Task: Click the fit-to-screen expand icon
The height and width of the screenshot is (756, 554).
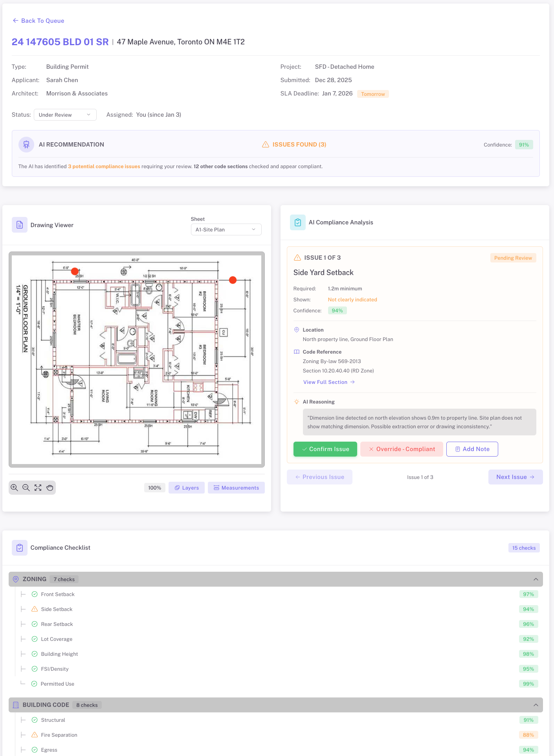Action: point(38,488)
